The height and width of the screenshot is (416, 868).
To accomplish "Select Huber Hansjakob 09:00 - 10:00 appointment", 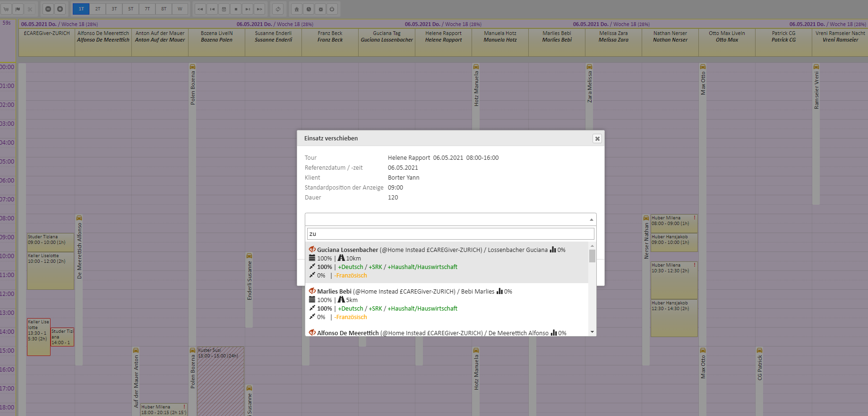I will point(674,243).
